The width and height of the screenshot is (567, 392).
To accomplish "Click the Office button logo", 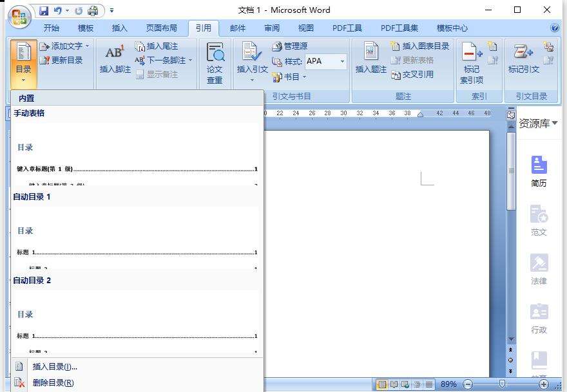I will [19, 17].
